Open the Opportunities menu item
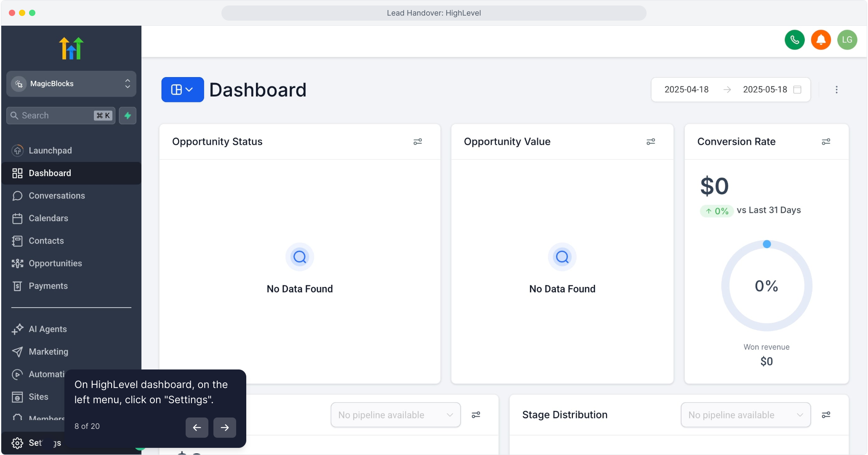The height and width of the screenshot is (455, 868). [55, 263]
